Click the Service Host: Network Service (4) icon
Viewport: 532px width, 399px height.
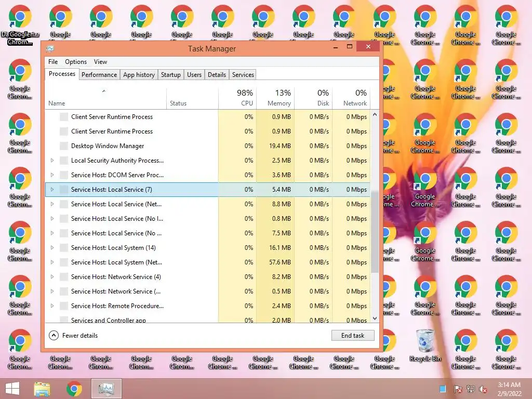tap(64, 277)
